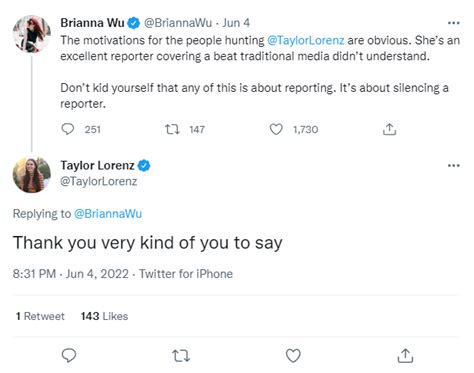Share Taylor Lorenz's reply
Screen dimensions: 474x373
pyautogui.click(x=405, y=355)
